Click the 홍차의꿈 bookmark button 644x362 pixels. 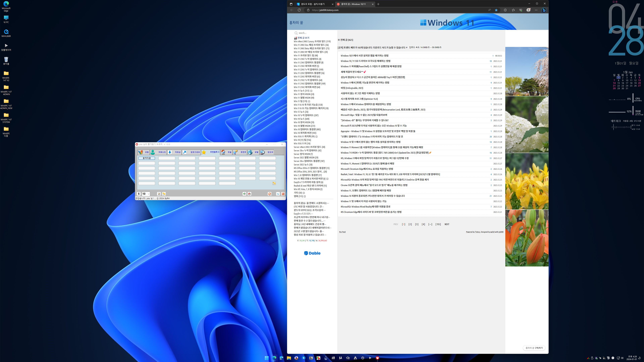point(147,158)
